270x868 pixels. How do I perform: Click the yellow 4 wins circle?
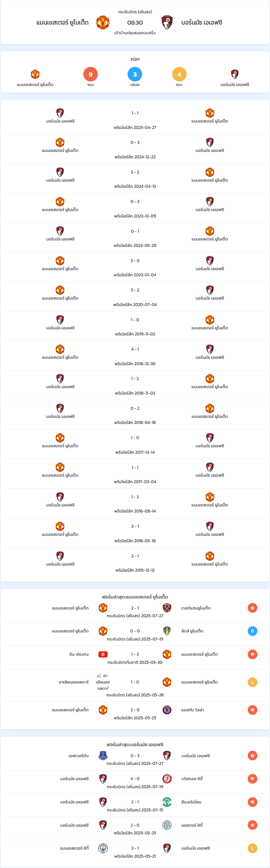(179, 74)
